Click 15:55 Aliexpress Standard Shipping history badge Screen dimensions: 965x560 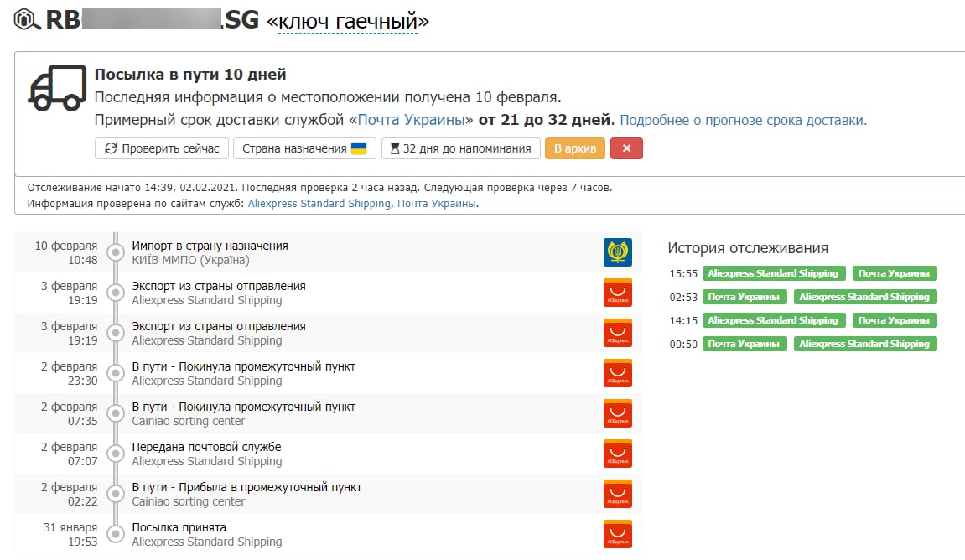(774, 273)
